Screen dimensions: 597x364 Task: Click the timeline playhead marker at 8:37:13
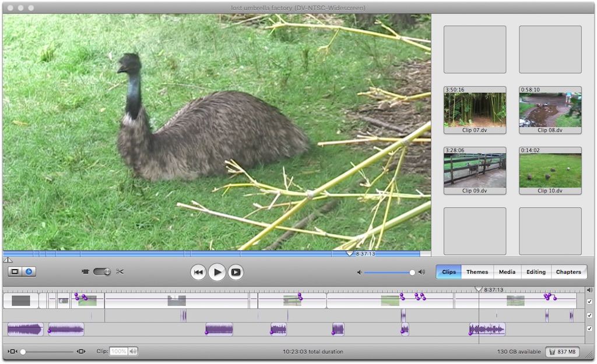(x=479, y=289)
